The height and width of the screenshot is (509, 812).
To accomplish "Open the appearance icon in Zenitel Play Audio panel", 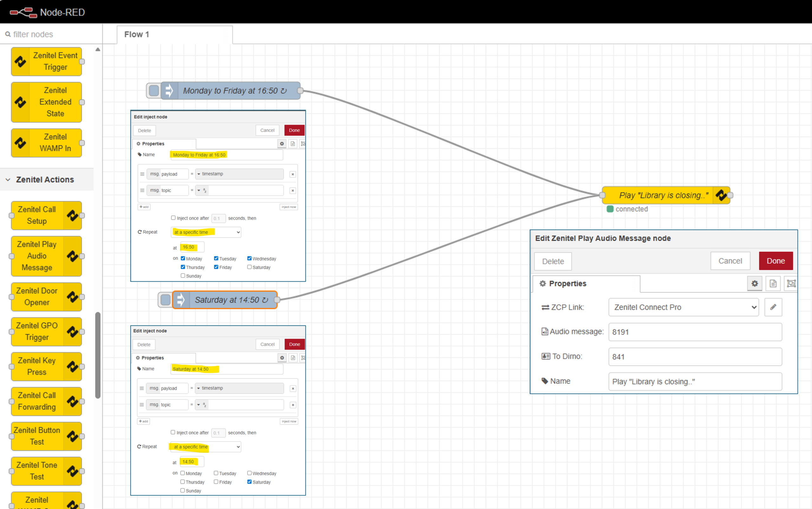I will pos(791,283).
